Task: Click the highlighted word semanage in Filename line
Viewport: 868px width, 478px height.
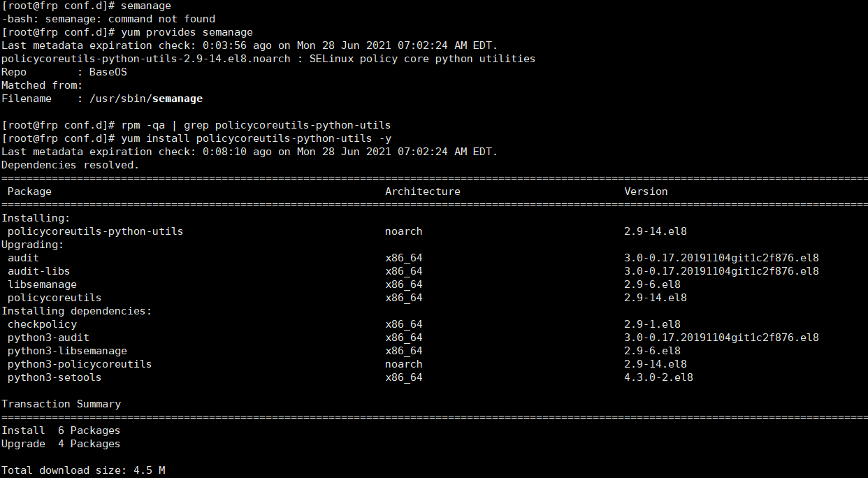Action: 177,99
